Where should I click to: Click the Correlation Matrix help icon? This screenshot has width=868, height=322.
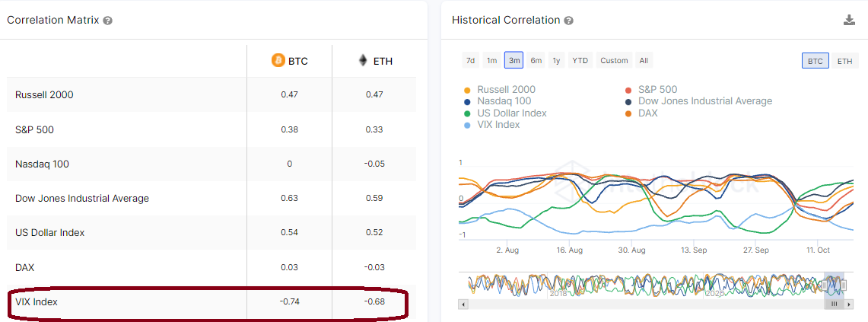[x=108, y=21]
